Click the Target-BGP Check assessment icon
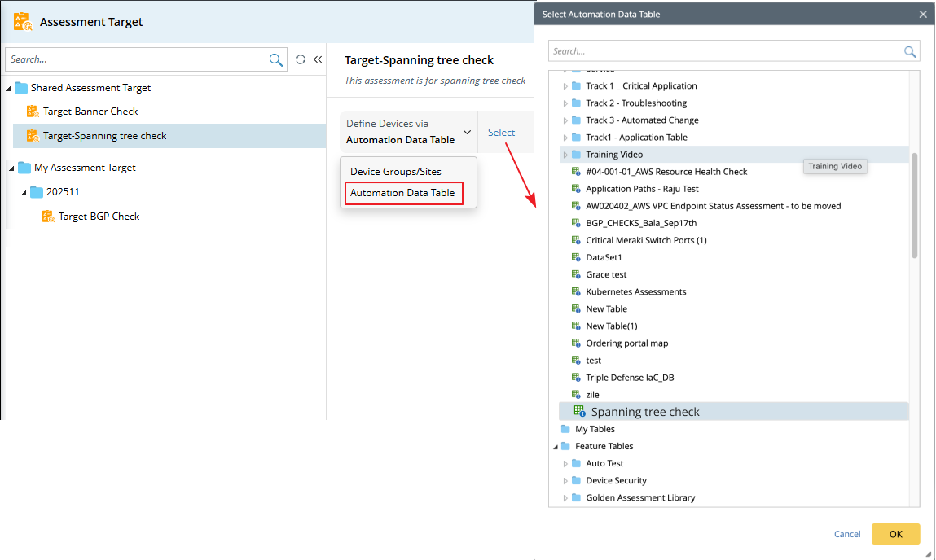Screen dimensions: 936x560 pyautogui.click(x=48, y=217)
